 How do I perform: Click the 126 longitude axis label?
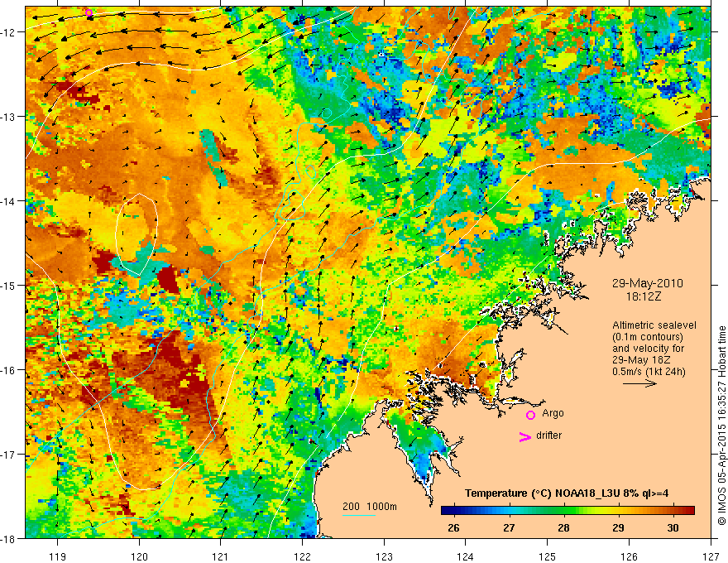pyautogui.click(x=629, y=556)
